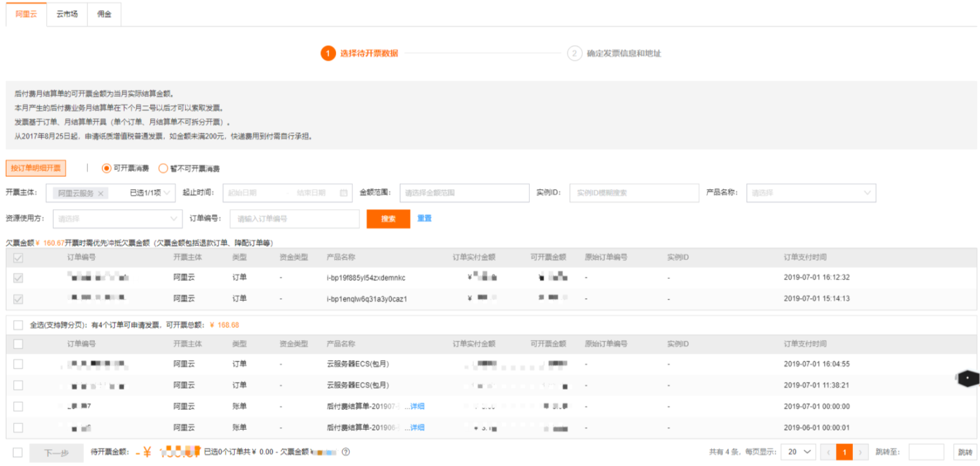Toggle checkbox of row i-bp19f885yl54zxdemnkc
Screen dimensions: 980x466
point(18,278)
